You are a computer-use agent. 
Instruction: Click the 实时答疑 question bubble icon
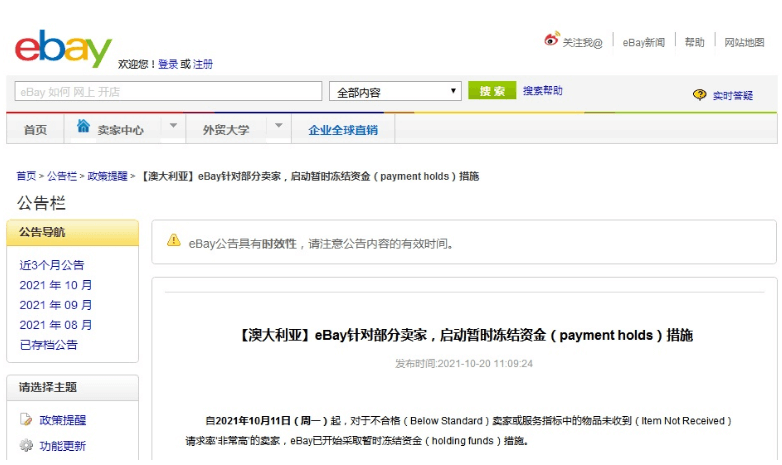point(700,94)
